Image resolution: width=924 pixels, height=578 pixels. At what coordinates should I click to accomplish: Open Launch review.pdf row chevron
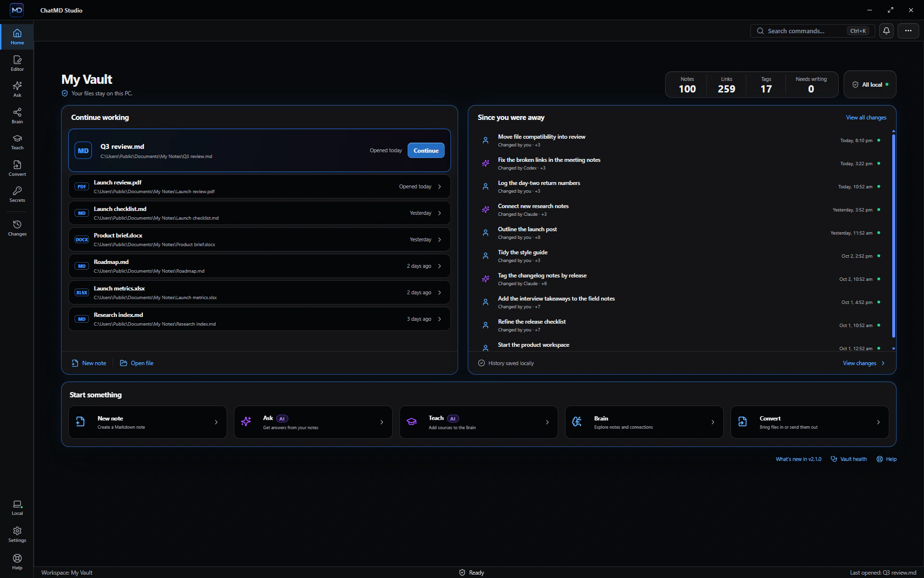pyautogui.click(x=439, y=186)
